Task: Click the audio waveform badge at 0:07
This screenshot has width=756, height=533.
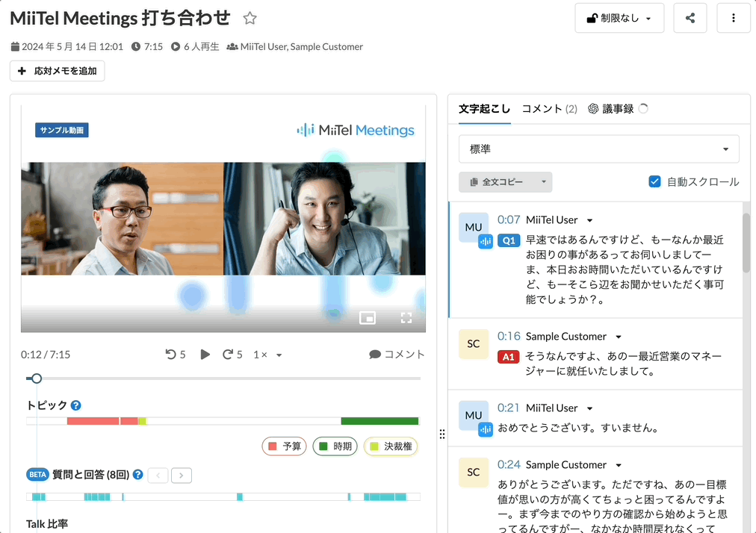Action: tap(486, 241)
